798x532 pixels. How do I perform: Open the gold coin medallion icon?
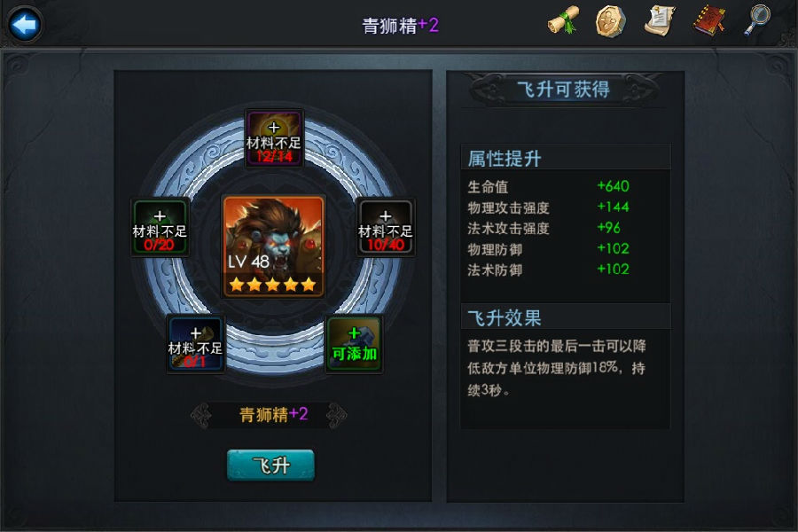[611, 21]
